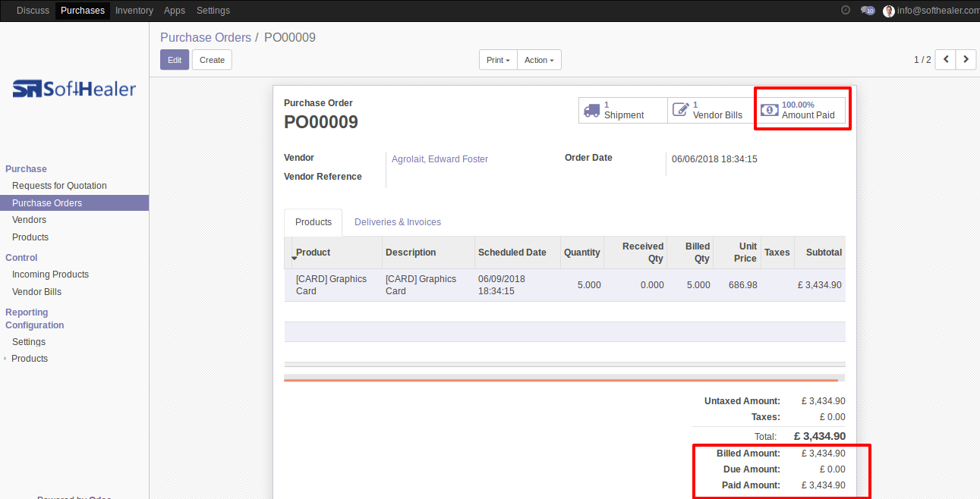Click the Amount Paid money icon
Screen dimensions: 980x499
click(x=770, y=110)
